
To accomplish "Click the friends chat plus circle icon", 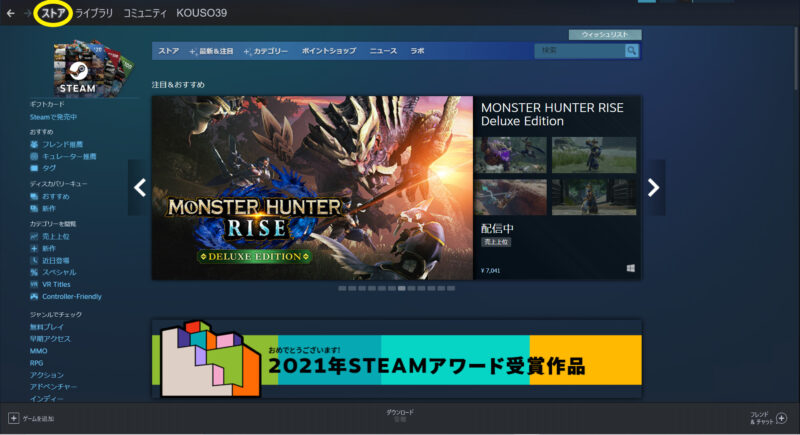I will 782,418.
